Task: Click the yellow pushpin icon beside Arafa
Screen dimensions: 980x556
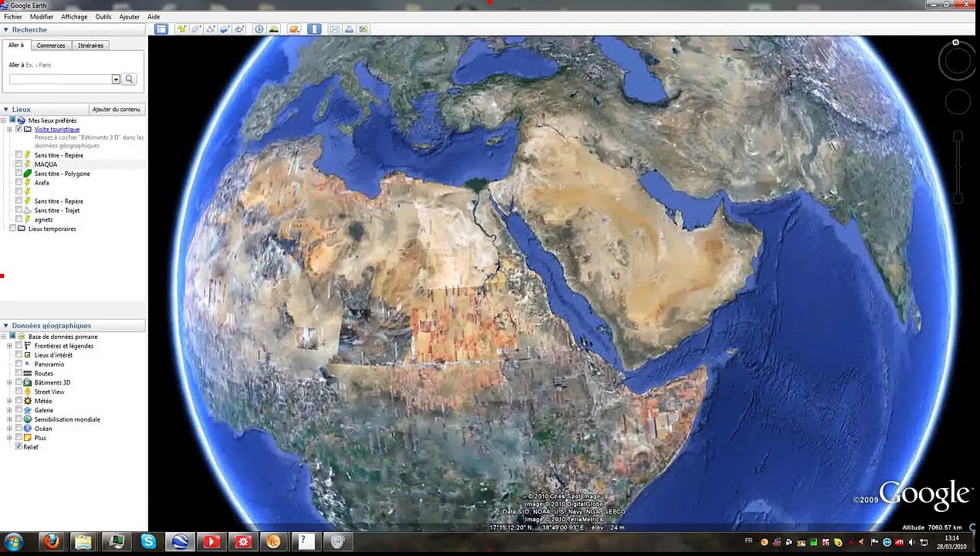Action: (28, 183)
